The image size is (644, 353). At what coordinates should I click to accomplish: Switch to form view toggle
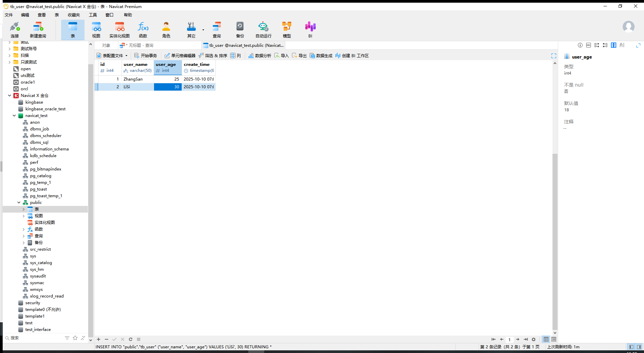[x=554, y=339]
